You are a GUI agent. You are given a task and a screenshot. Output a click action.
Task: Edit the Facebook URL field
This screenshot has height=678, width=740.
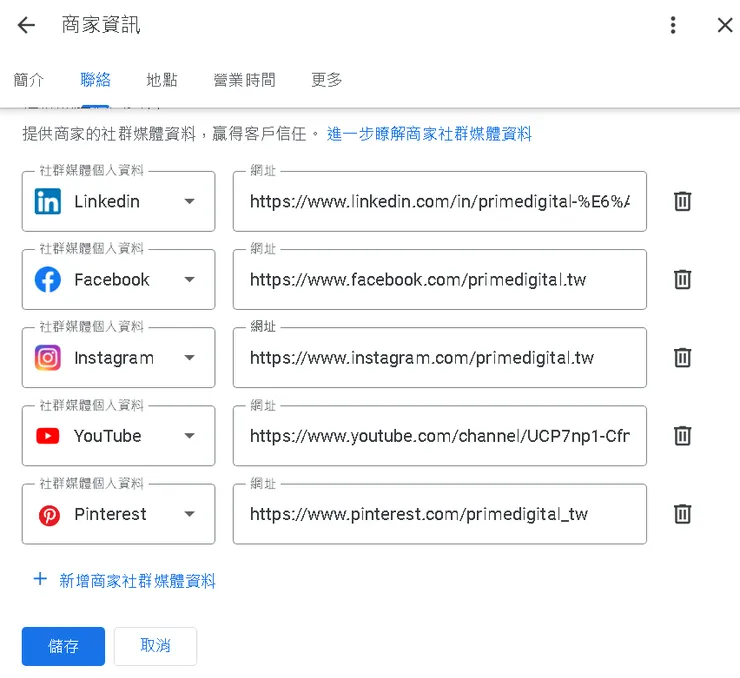point(440,279)
